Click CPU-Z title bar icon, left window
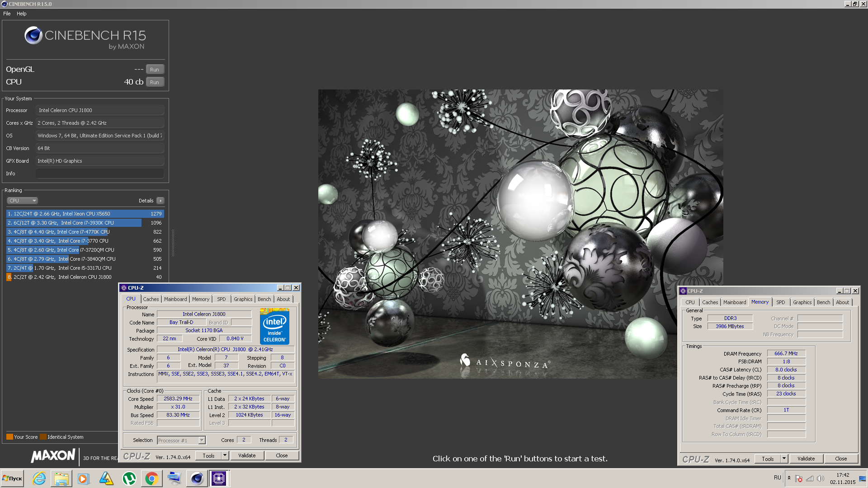The height and width of the screenshot is (488, 868). (x=123, y=288)
